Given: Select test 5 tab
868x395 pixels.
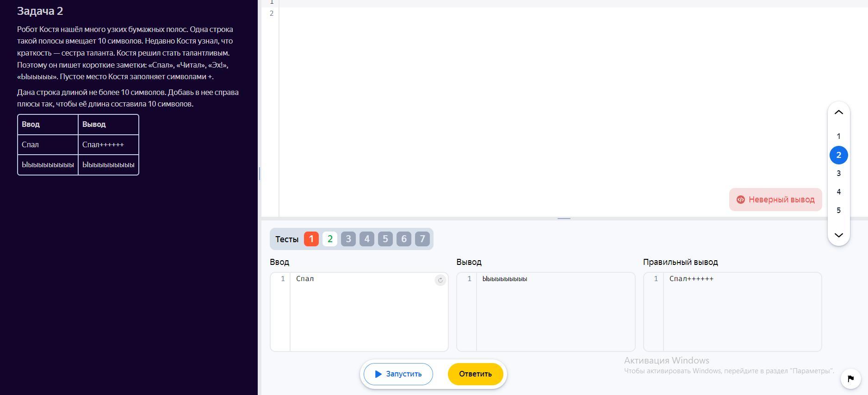Looking at the screenshot, I should 385,239.
